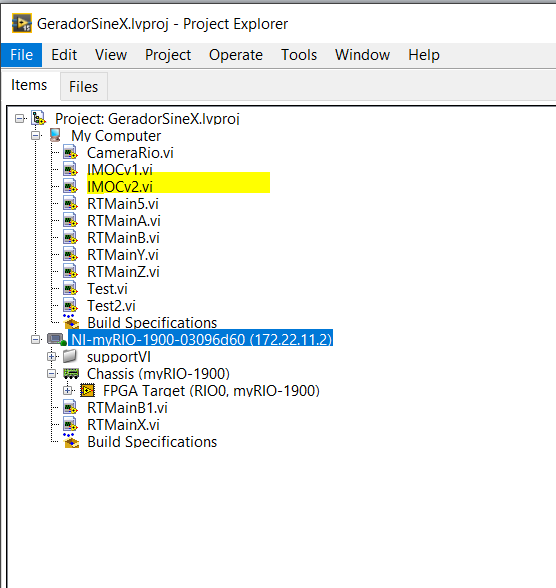Click the CameraRio.vi file icon
The height and width of the screenshot is (588, 556).
click(x=70, y=153)
